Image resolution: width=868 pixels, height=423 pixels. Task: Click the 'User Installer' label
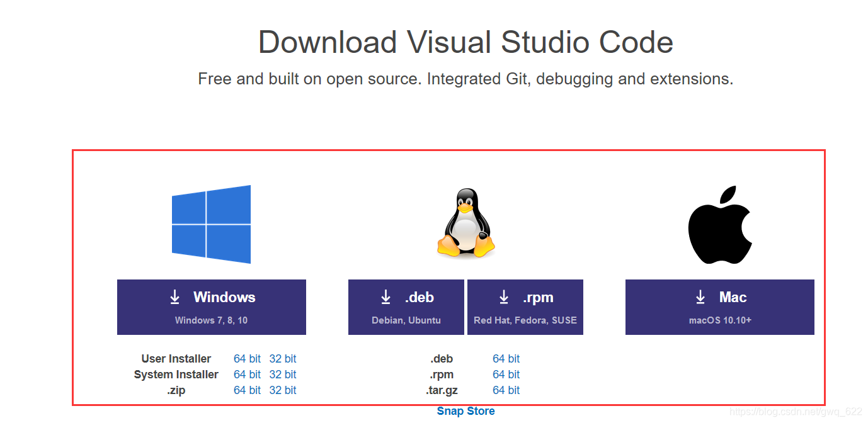click(x=176, y=359)
